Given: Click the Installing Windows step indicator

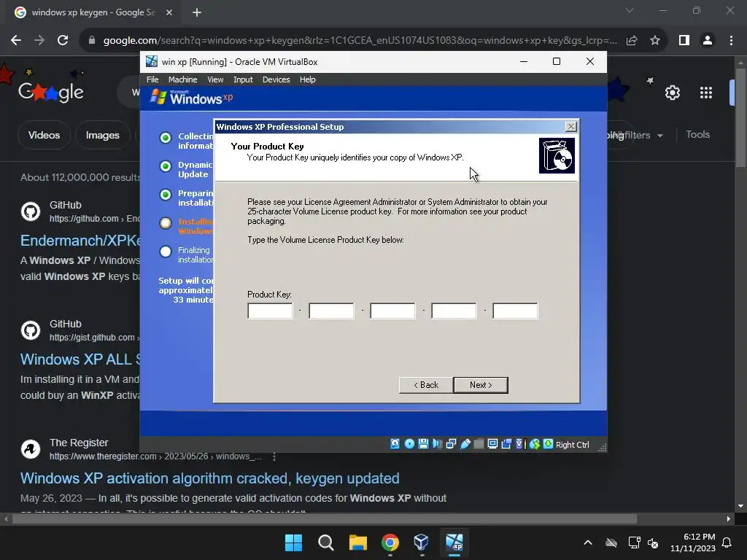Looking at the screenshot, I should 166,223.
